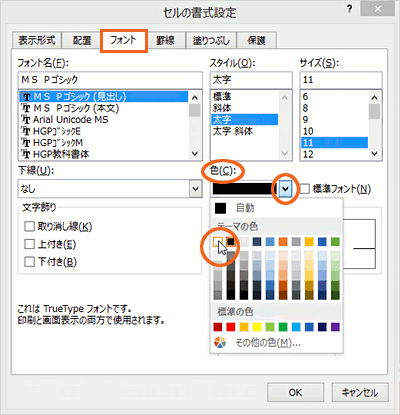The width and height of the screenshot is (400, 415).
Task: Open the 保護 tab
Action: pyautogui.click(x=256, y=40)
